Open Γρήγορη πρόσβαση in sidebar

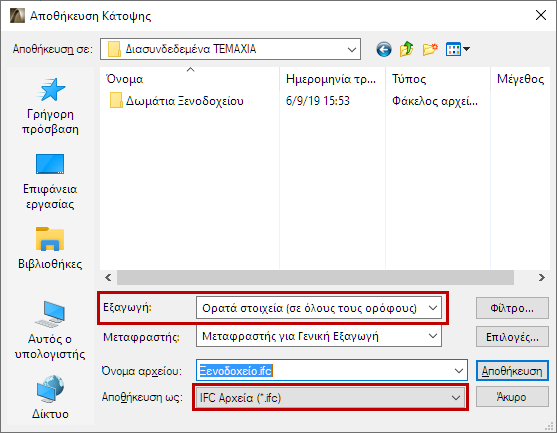point(50,106)
